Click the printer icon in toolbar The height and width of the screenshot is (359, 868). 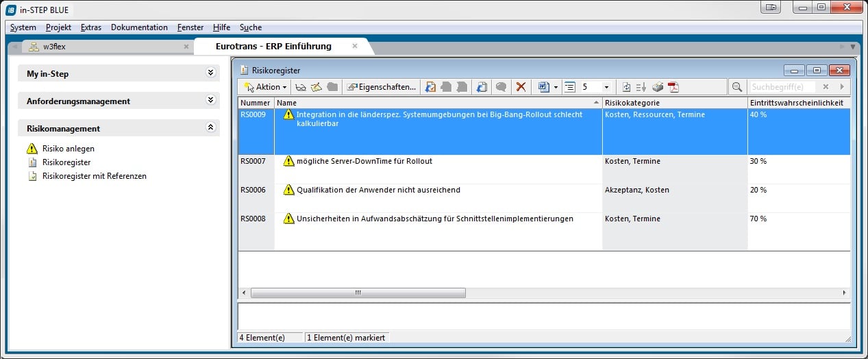(658, 87)
